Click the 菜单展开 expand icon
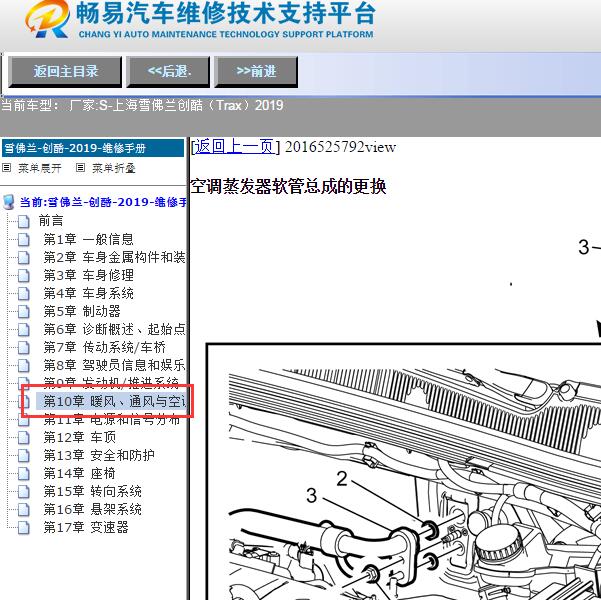 (x=7, y=168)
